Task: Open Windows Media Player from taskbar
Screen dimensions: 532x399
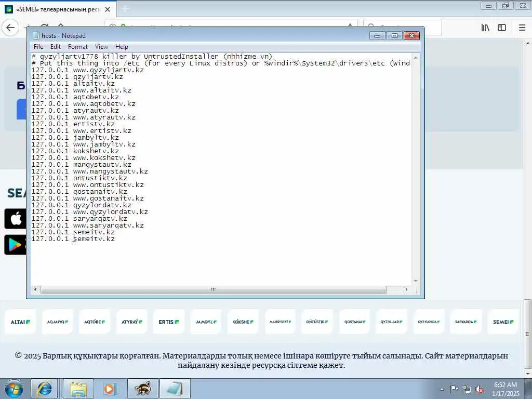Action: (109, 389)
